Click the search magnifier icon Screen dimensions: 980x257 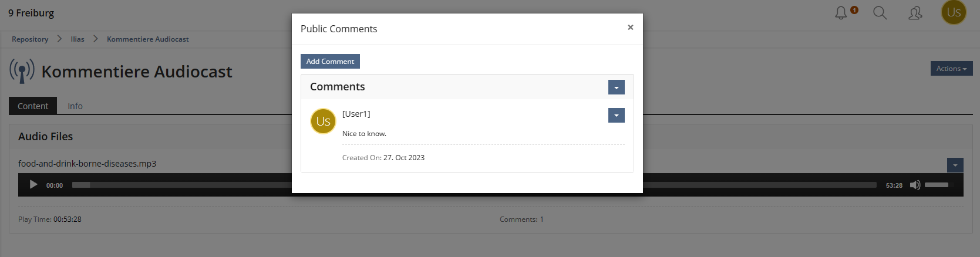click(x=880, y=13)
